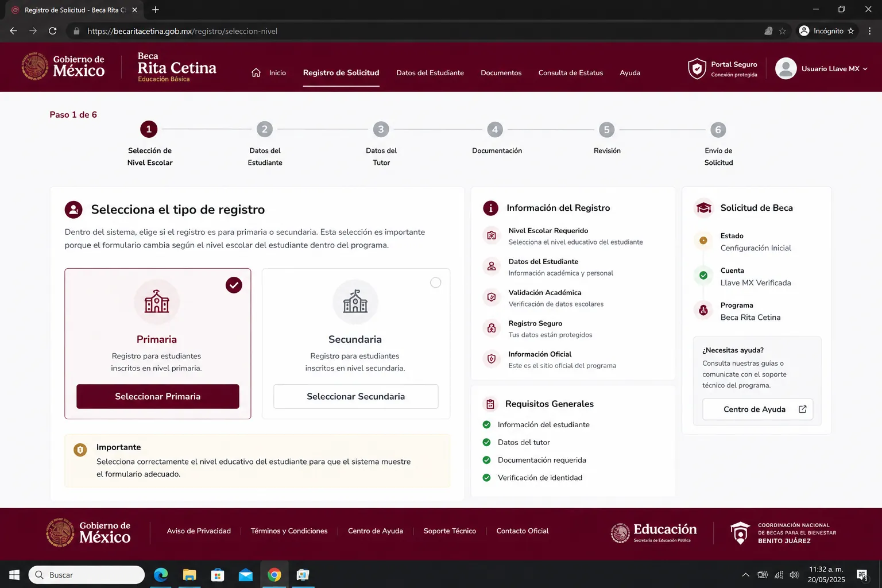Click the person icon beside Selecciona el tipo de registro
The image size is (882, 588).
[73, 210]
